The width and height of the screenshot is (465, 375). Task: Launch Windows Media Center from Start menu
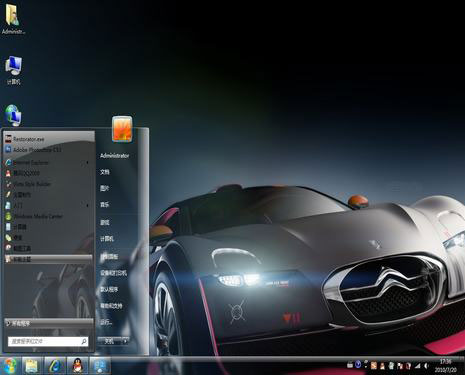[x=49, y=216]
